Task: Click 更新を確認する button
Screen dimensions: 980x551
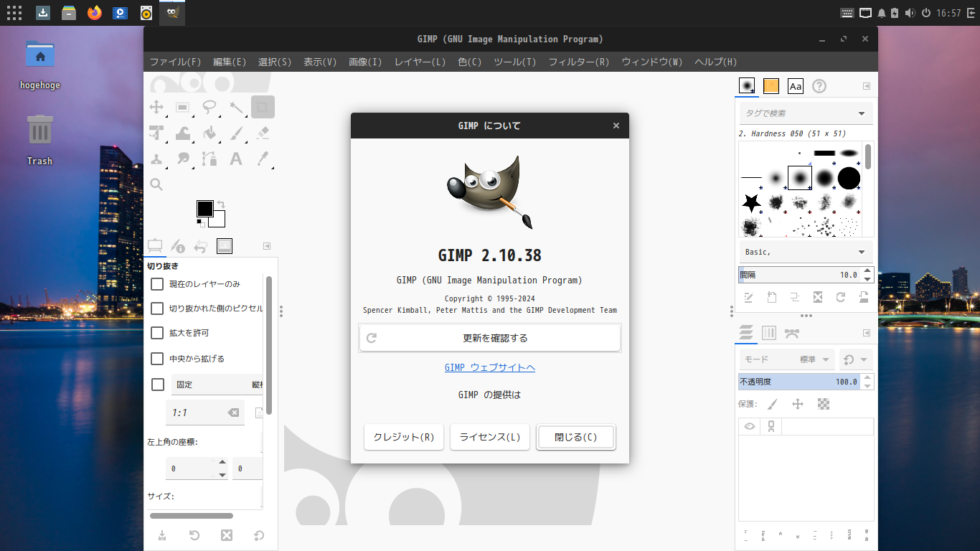Action: point(490,338)
